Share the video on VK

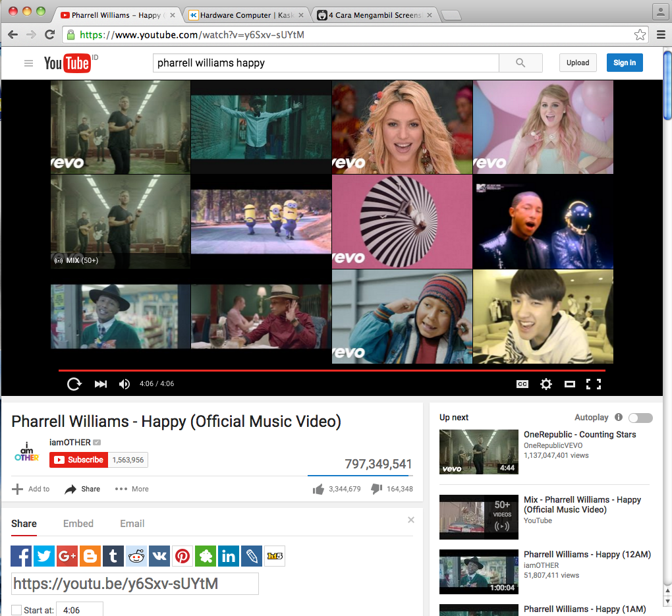159,556
